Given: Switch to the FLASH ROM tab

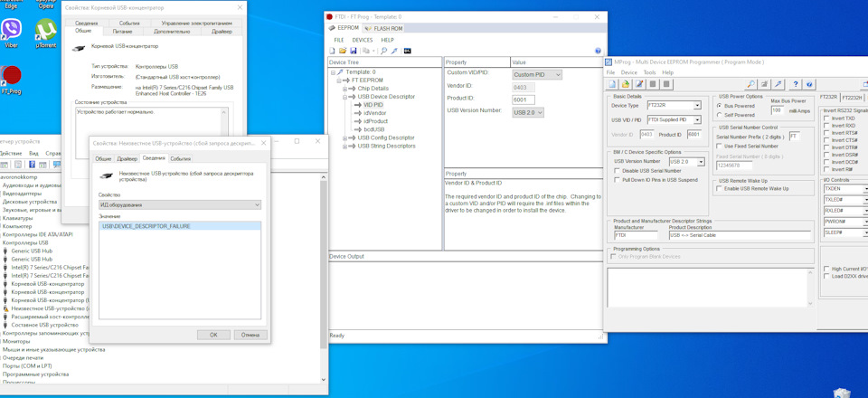Looking at the screenshot, I should 384,28.
